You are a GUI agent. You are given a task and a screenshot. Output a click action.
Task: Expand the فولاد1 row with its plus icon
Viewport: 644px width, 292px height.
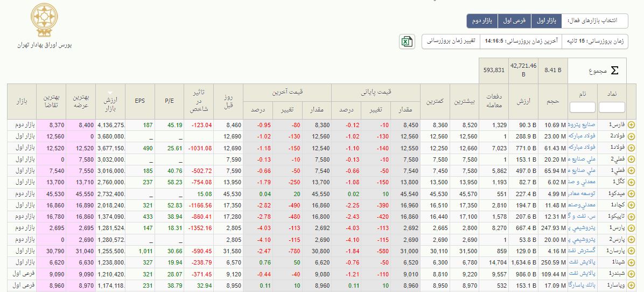click(631, 148)
